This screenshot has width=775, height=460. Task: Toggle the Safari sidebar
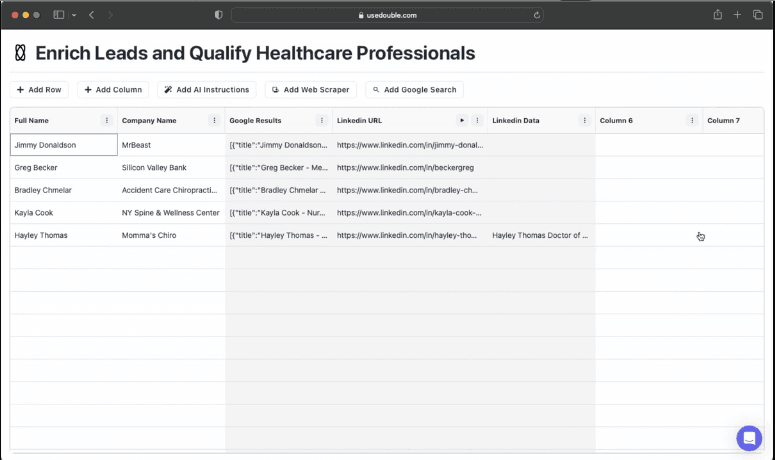(x=59, y=15)
